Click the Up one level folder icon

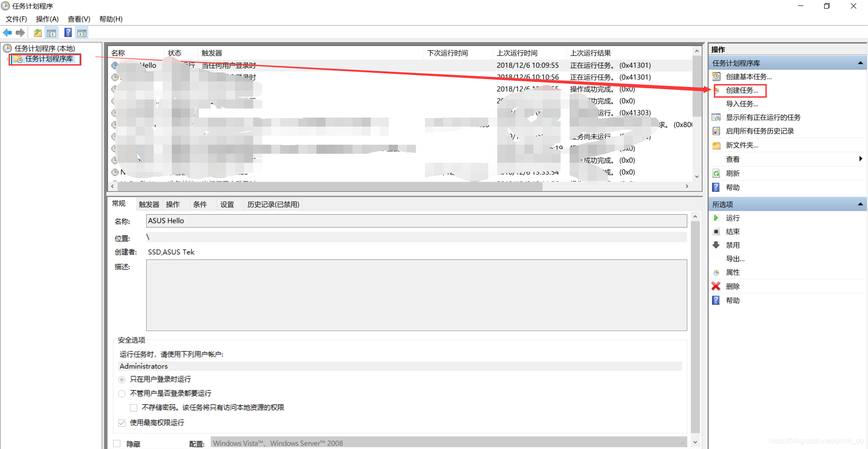click(38, 33)
